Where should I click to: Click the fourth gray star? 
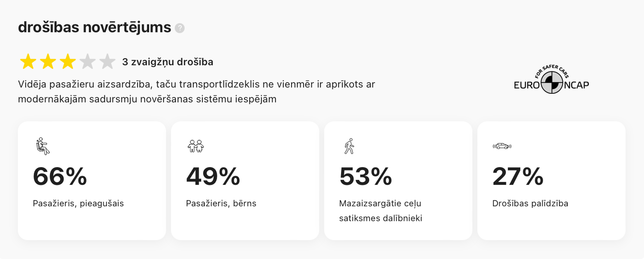click(x=88, y=61)
